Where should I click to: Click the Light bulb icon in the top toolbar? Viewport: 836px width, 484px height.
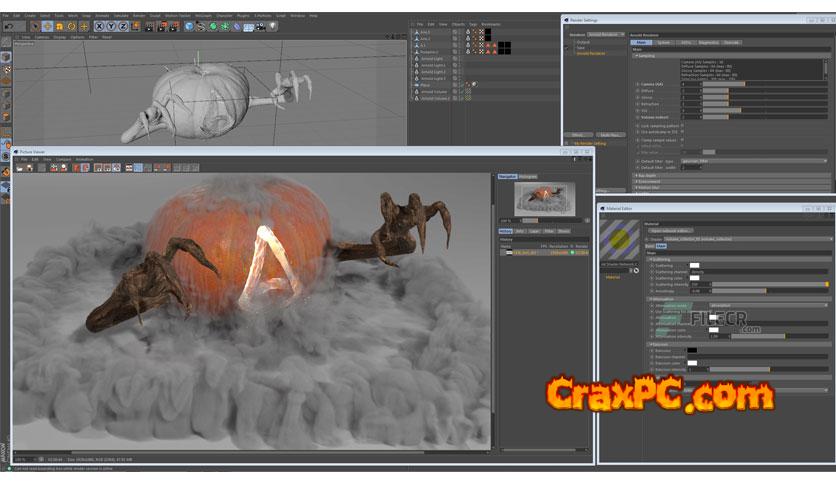[x=272, y=26]
